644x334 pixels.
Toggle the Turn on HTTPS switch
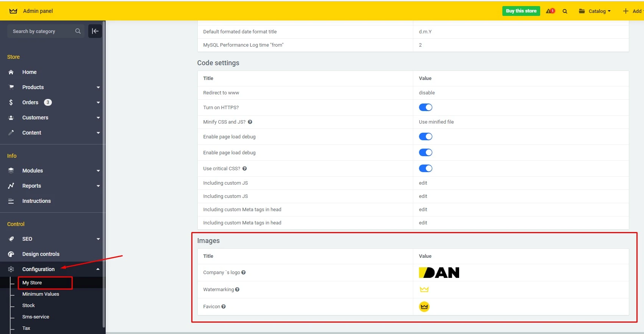point(425,107)
